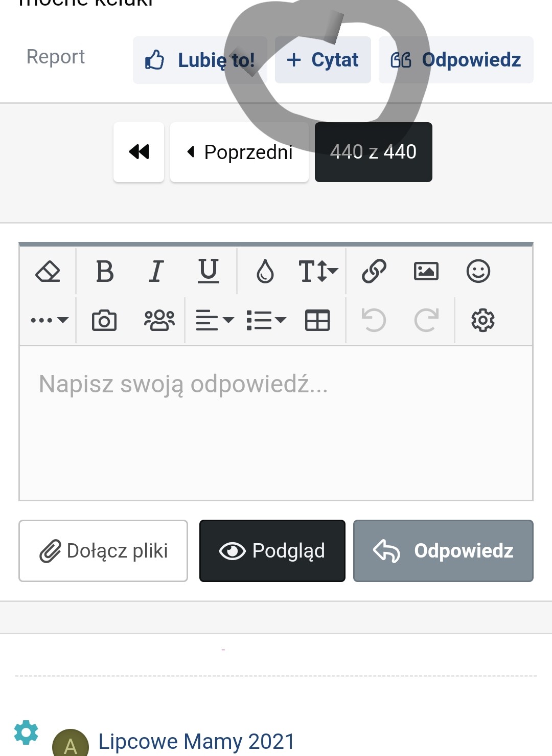Open the emoji smiley picker

pos(478,271)
